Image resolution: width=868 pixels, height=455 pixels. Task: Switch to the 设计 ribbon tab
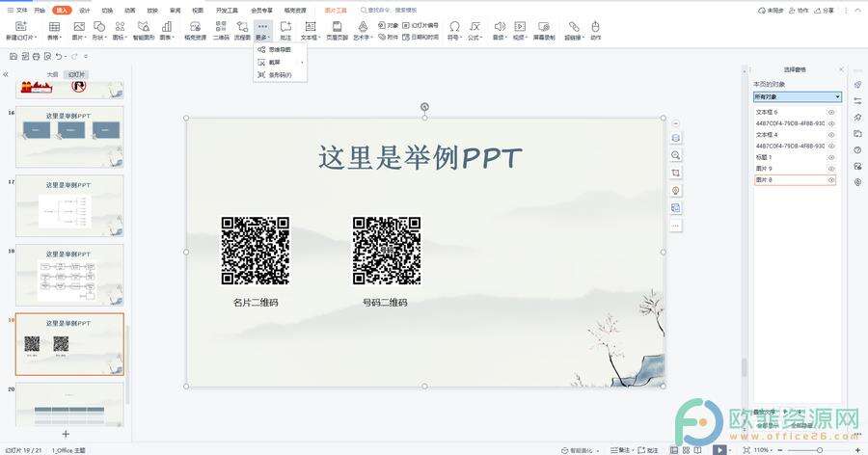(x=85, y=10)
